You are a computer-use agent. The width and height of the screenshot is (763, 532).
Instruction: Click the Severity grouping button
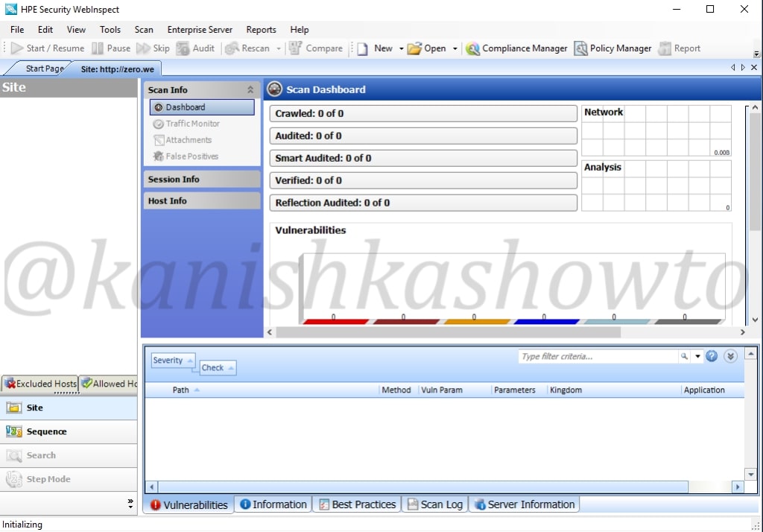pos(173,360)
